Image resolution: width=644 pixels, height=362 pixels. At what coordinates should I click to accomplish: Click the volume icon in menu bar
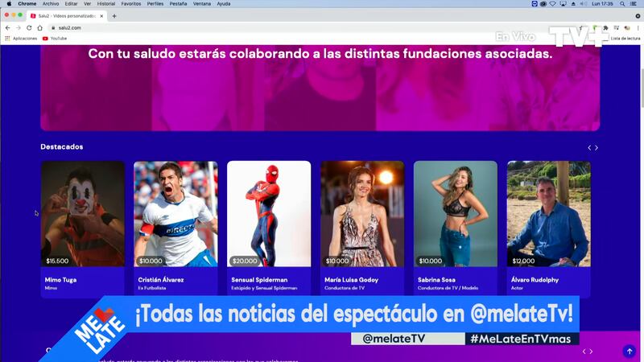[x=583, y=4]
